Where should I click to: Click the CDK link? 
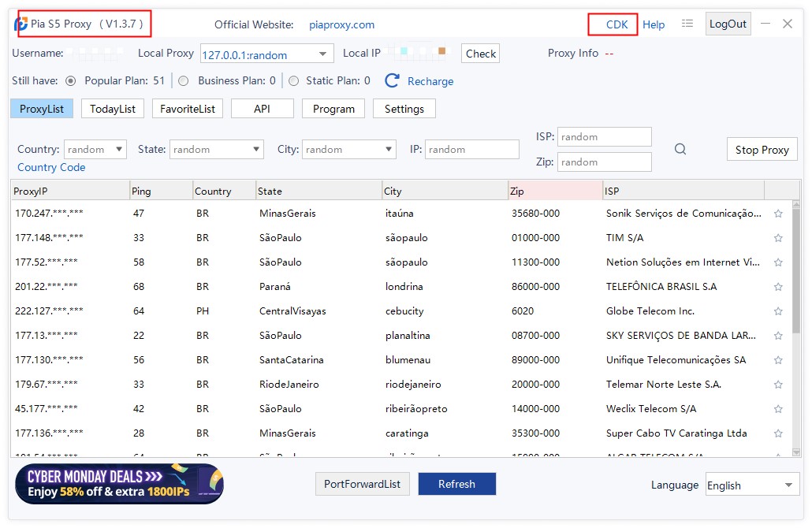point(616,24)
